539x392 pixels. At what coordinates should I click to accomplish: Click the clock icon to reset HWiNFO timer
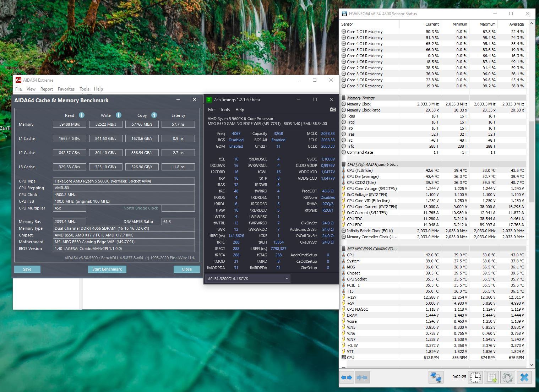point(475,377)
